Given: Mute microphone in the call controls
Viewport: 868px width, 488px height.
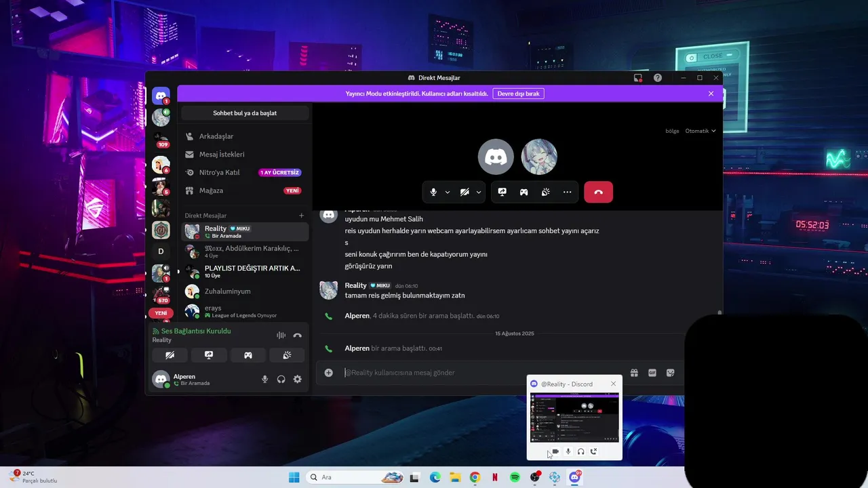Looking at the screenshot, I should pyautogui.click(x=433, y=192).
